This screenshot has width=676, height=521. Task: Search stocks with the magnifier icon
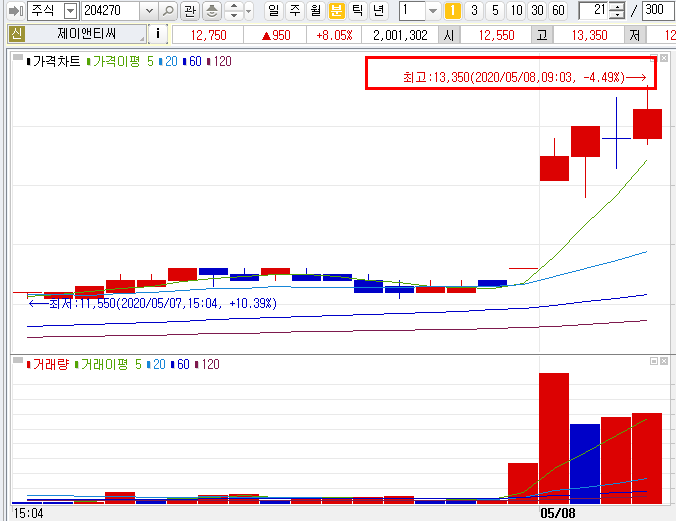[168, 11]
